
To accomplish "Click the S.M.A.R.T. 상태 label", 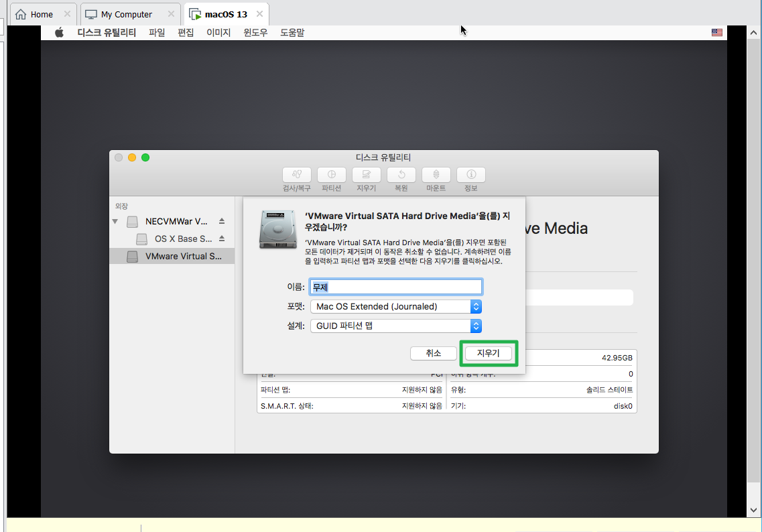I will [287, 406].
